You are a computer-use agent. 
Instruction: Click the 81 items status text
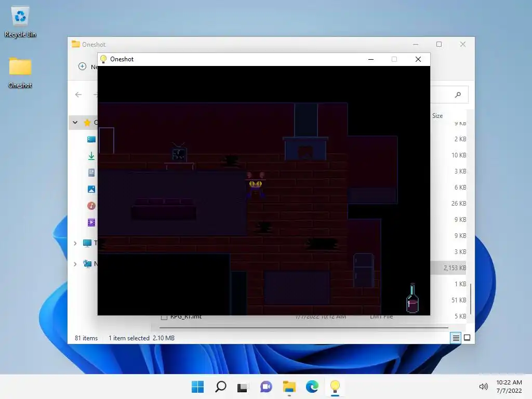point(86,338)
